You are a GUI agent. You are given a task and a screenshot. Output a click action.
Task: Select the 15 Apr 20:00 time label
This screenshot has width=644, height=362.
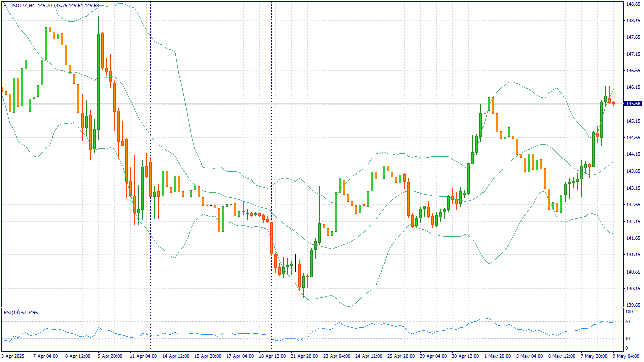[x=208, y=356]
